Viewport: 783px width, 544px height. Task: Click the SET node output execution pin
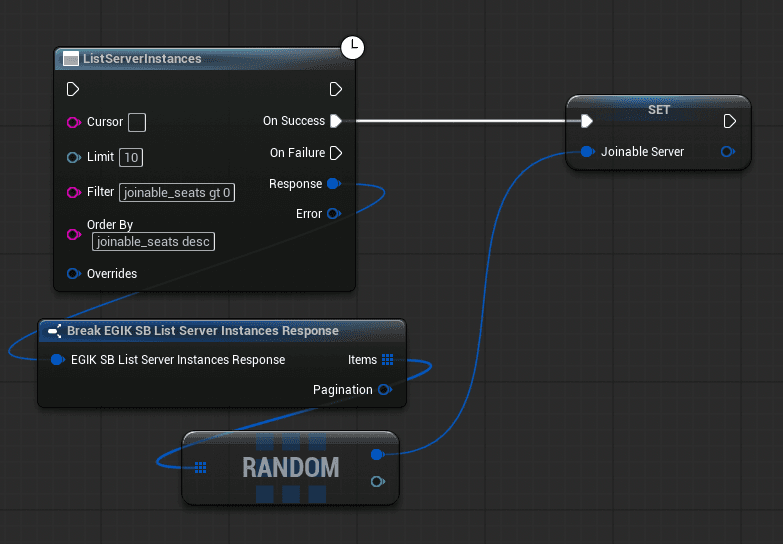point(730,121)
